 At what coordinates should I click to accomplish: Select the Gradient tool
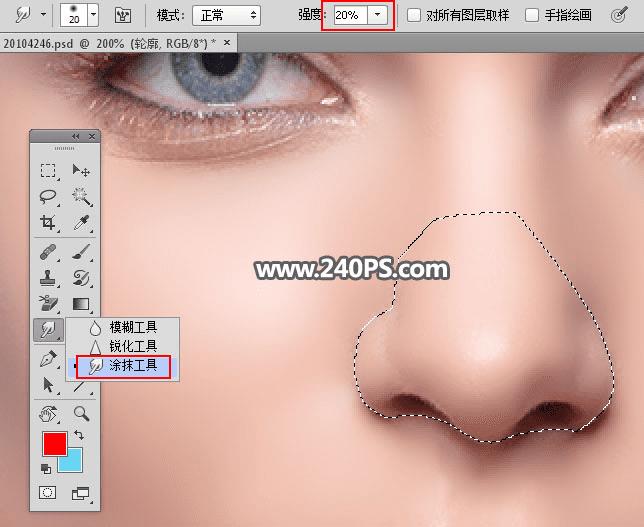[x=81, y=304]
